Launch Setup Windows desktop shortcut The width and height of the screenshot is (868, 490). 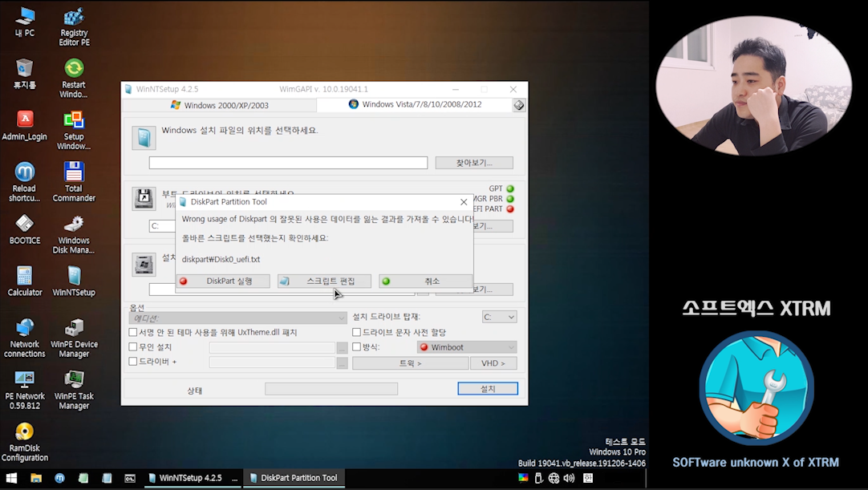click(74, 130)
